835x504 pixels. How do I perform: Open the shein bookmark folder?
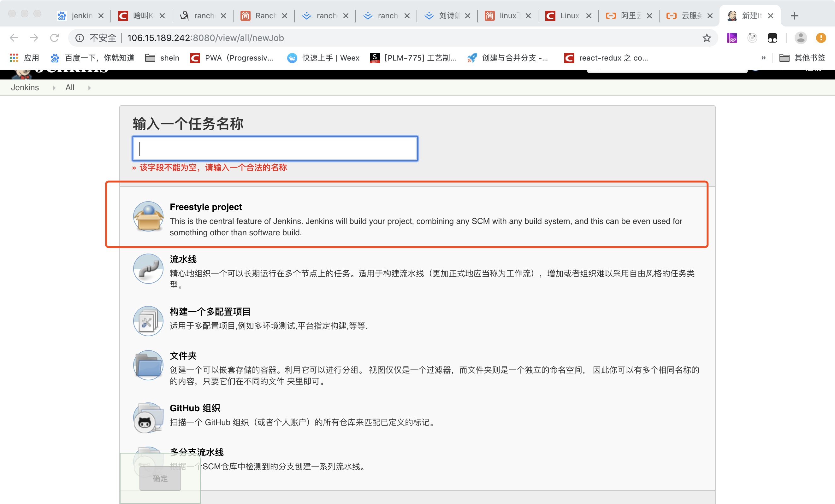(162, 58)
